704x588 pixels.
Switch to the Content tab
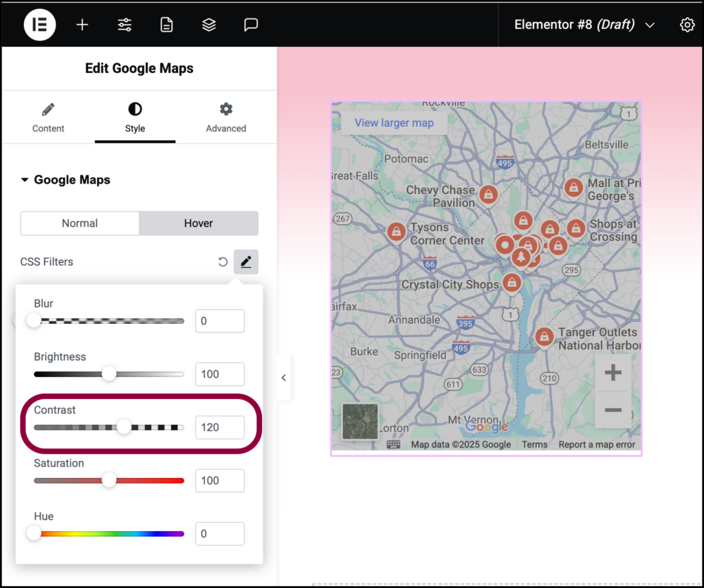click(x=48, y=117)
